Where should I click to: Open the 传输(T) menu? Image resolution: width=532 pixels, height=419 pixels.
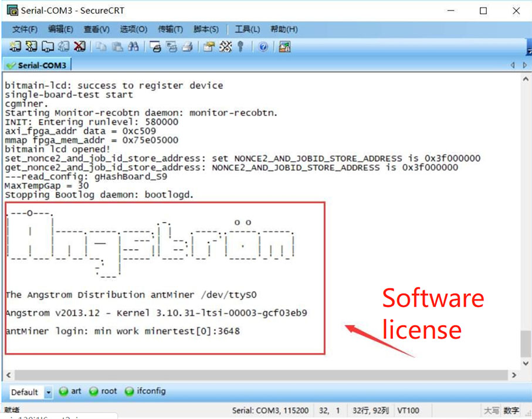click(170, 29)
